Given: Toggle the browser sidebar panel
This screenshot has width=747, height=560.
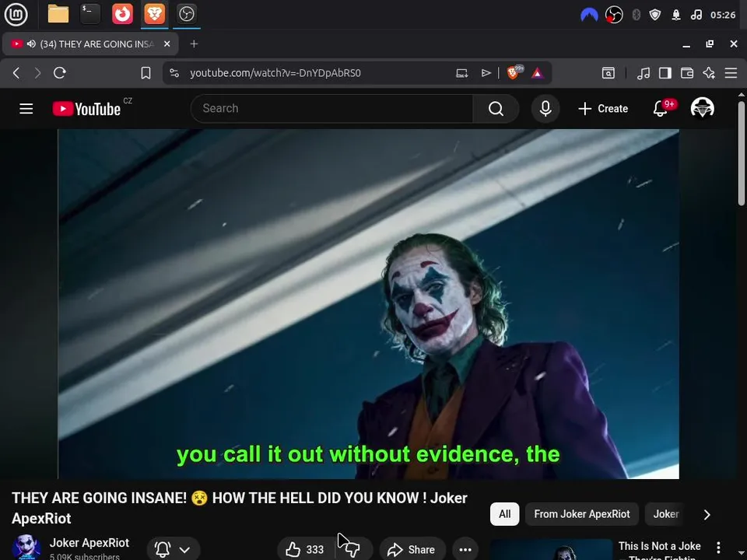Looking at the screenshot, I should pyautogui.click(x=665, y=73).
